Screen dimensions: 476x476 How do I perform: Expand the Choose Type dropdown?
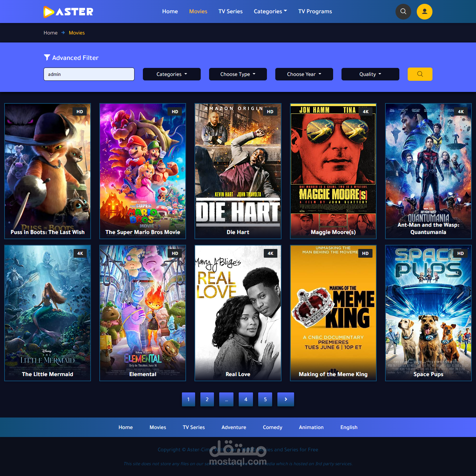point(238,74)
